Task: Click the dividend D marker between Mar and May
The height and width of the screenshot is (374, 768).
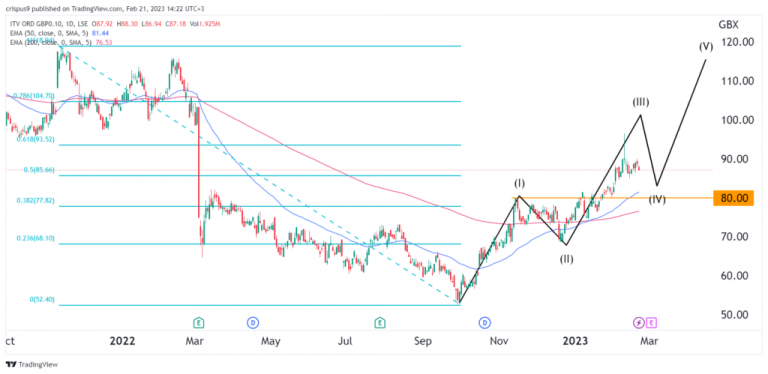Action: (253, 322)
